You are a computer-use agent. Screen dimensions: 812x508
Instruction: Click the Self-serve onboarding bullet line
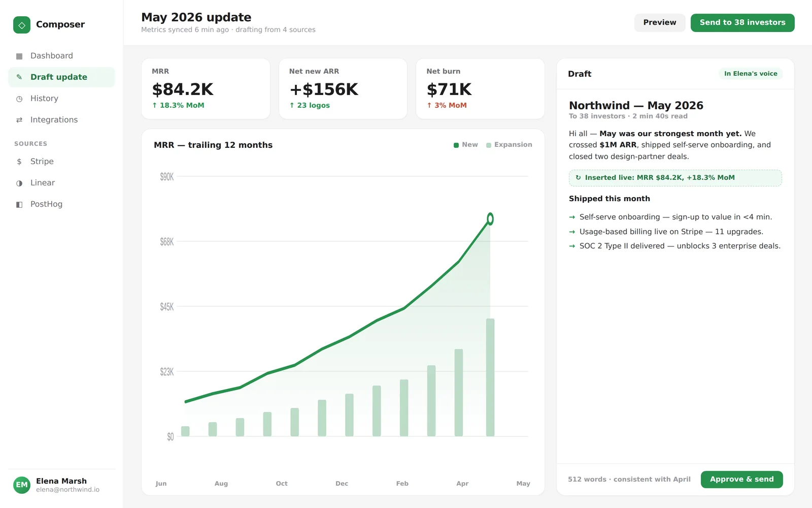tap(675, 217)
